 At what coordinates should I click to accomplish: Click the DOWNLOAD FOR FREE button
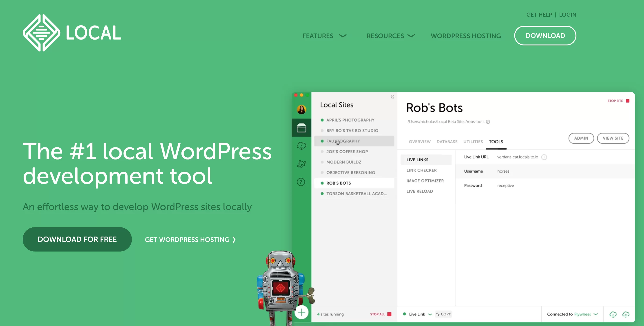point(77,239)
